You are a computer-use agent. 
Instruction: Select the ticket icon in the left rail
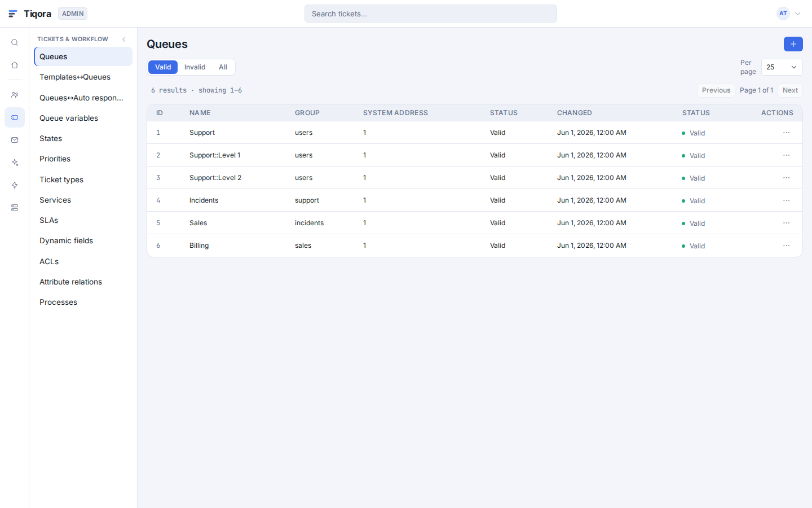[15, 117]
